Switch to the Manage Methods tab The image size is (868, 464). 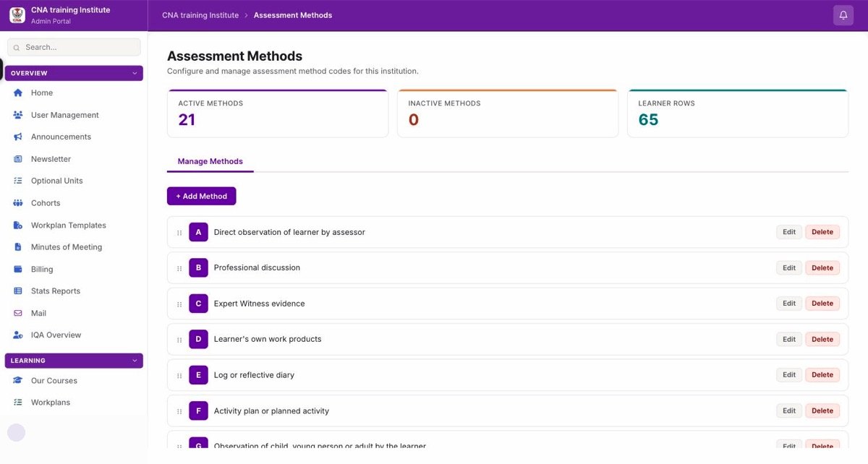coord(210,161)
